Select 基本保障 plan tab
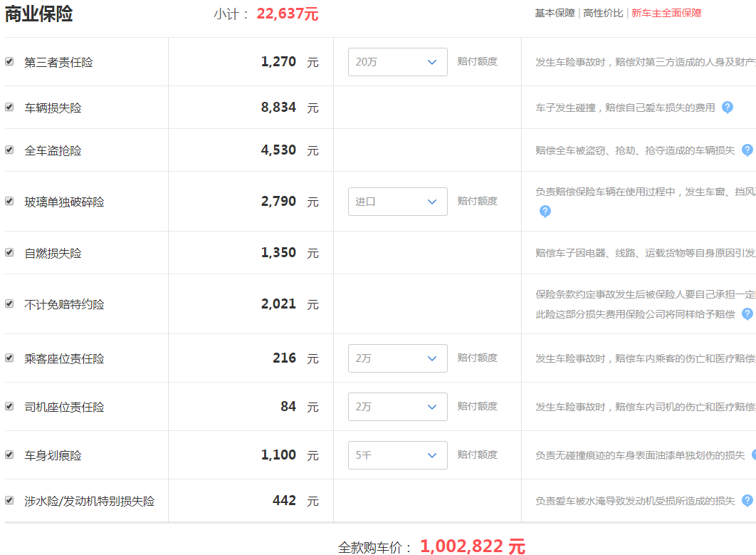 click(x=555, y=13)
